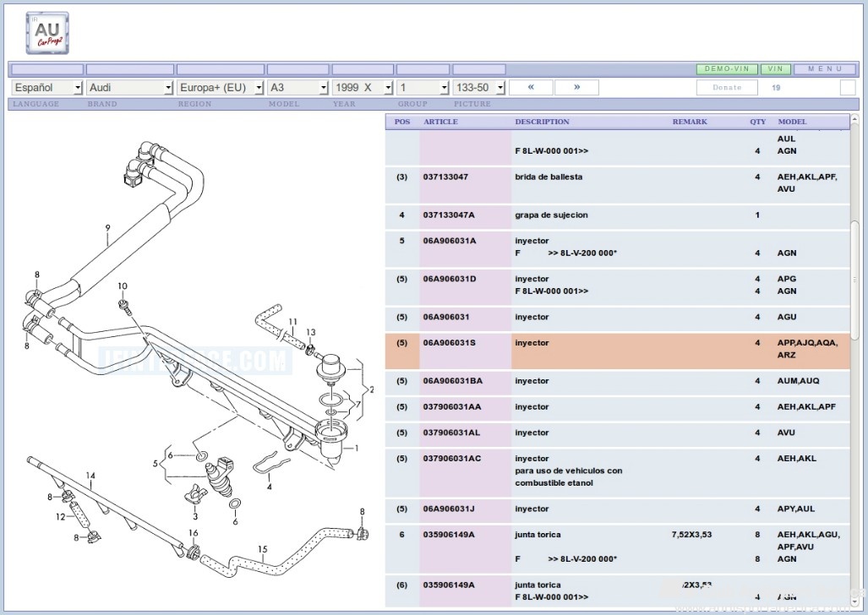Click callout number 16 in the diagram
The width and height of the screenshot is (868, 615).
point(194,533)
